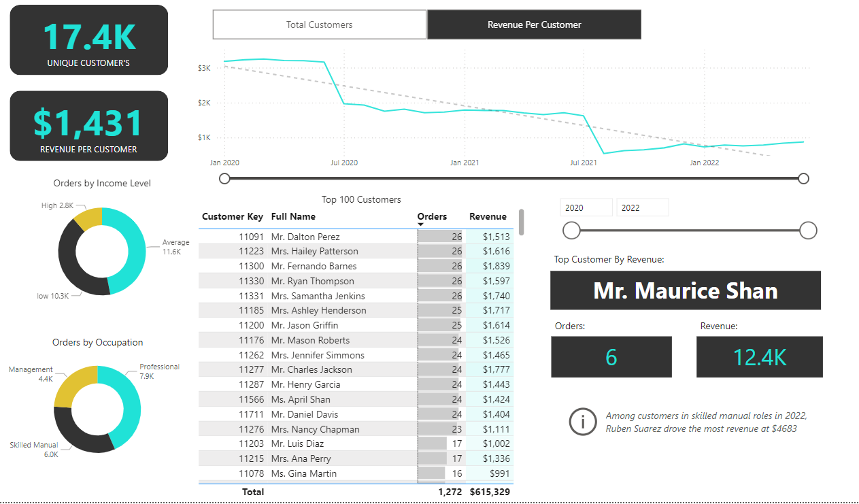Sort table by Customer Key column header

coord(232,216)
